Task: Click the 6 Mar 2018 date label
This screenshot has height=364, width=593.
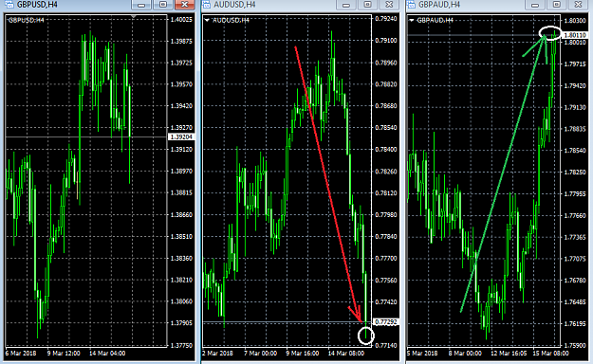Action: (x=21, y=354)
